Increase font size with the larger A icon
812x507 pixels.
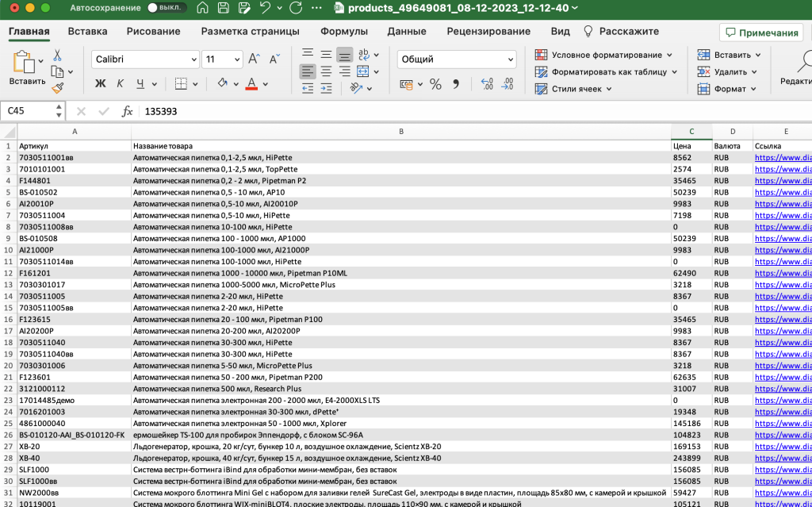(255, 60)
